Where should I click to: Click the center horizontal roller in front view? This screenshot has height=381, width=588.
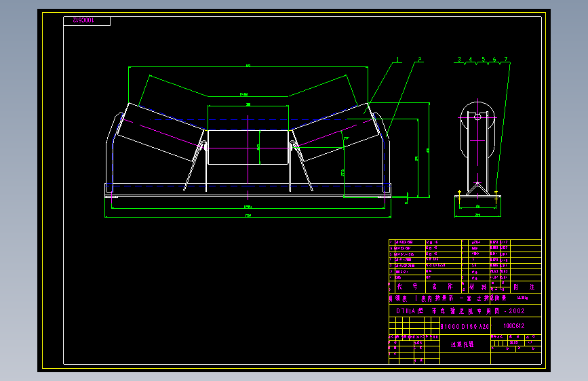click(x=248, y=147)
